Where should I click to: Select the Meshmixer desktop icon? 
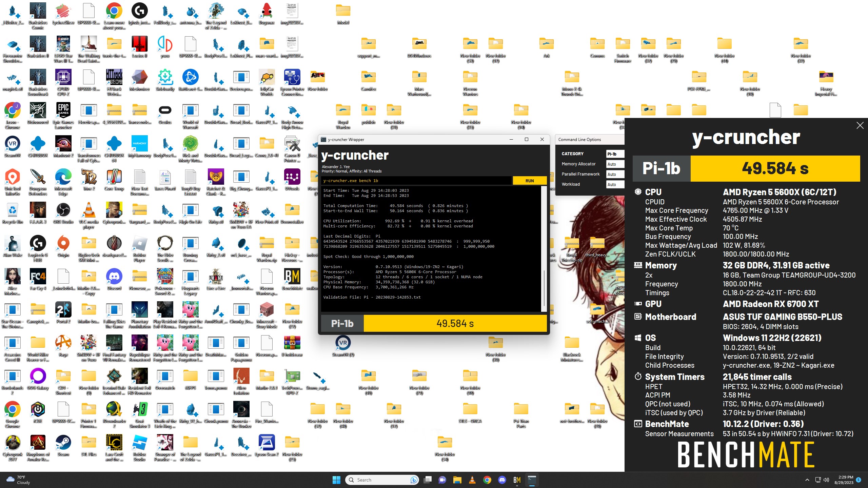[x=140, y=80]
